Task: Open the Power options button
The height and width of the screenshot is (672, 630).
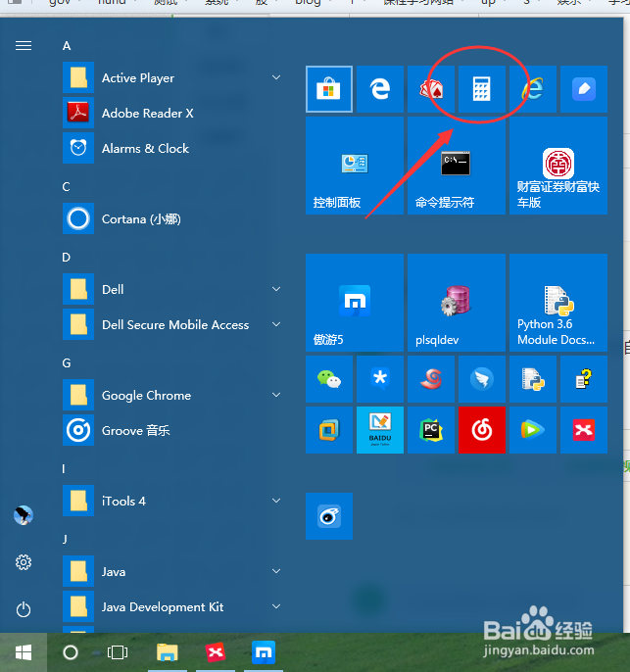Action: (24, 609)
